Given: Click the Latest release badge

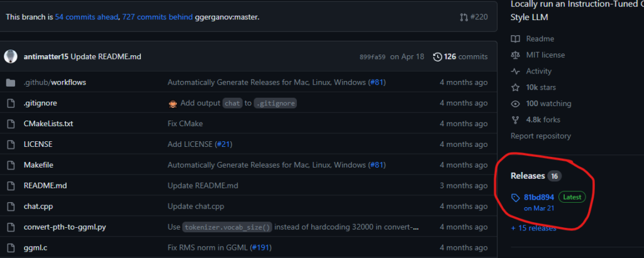Looking at the screenshot, I should click(x=572, y=197).
